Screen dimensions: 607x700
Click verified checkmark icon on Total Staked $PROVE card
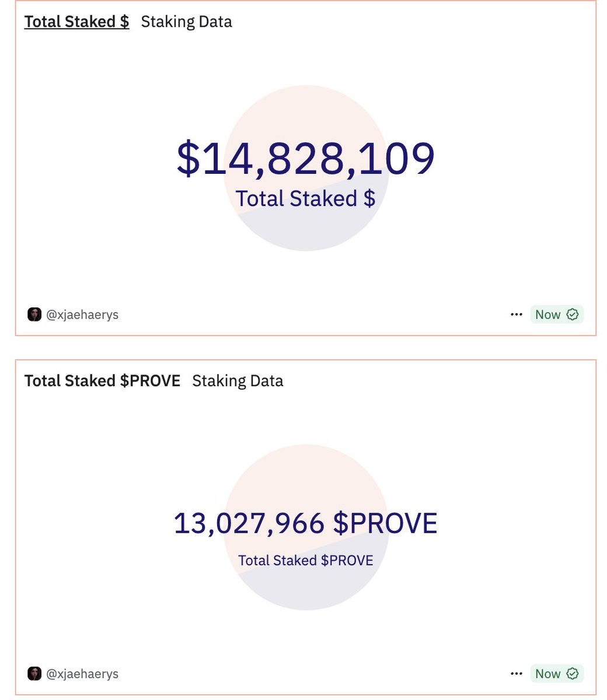(x=573, y=674)
